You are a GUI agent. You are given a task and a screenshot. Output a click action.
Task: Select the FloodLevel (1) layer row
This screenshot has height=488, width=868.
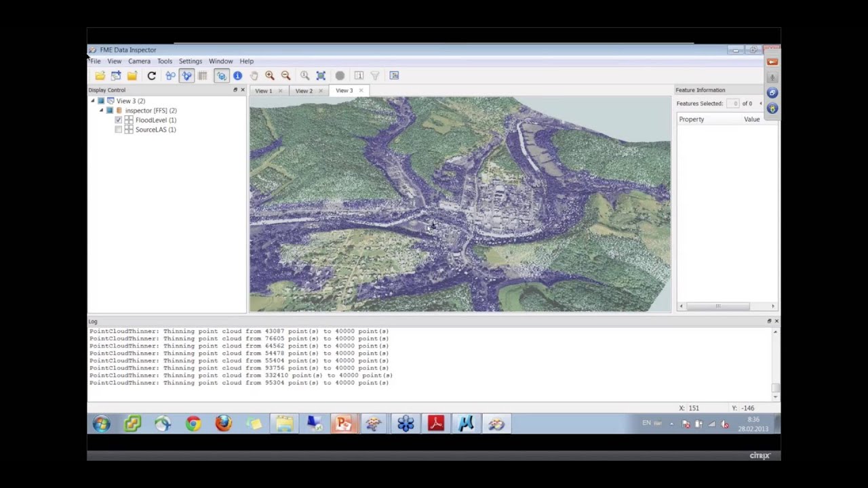[155, 120]
